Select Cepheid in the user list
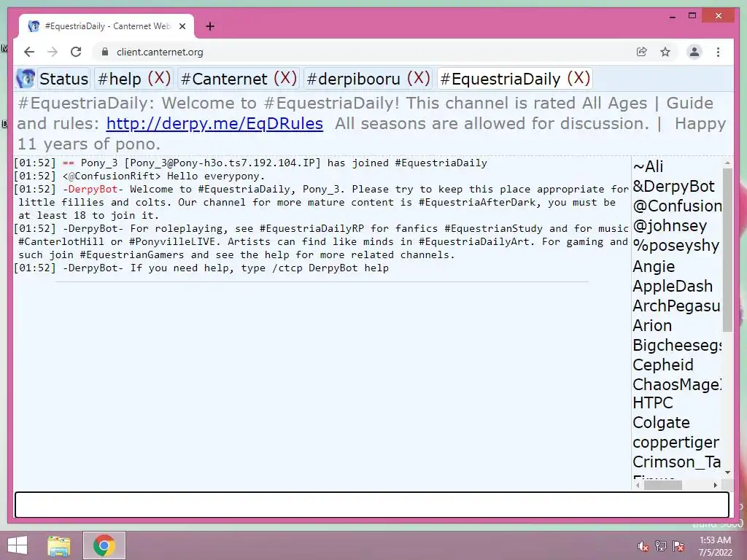 pos(662,365)
